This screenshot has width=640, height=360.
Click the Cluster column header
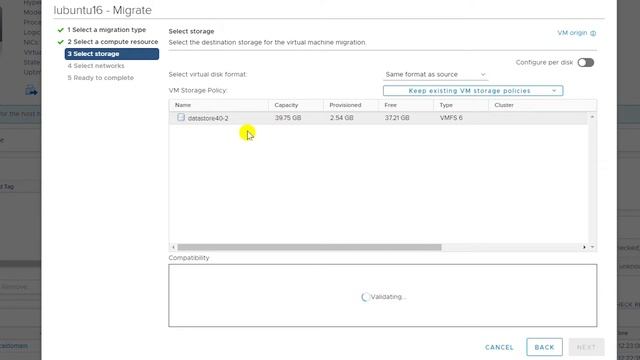pyautogui.click(x=504, y=105)
